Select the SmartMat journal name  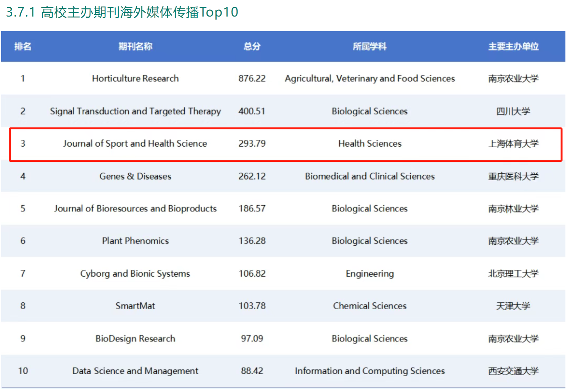click(x=135, y=306)
